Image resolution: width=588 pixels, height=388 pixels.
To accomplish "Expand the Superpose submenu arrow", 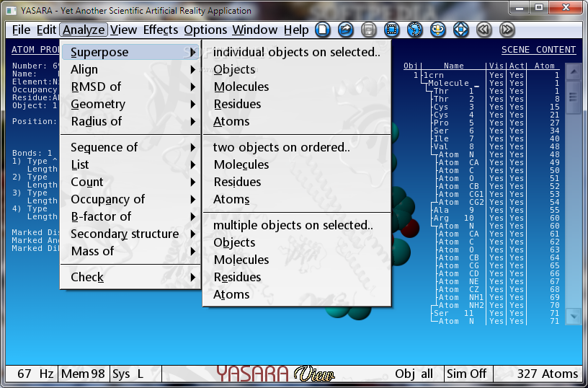I will [x=192, y=52].
